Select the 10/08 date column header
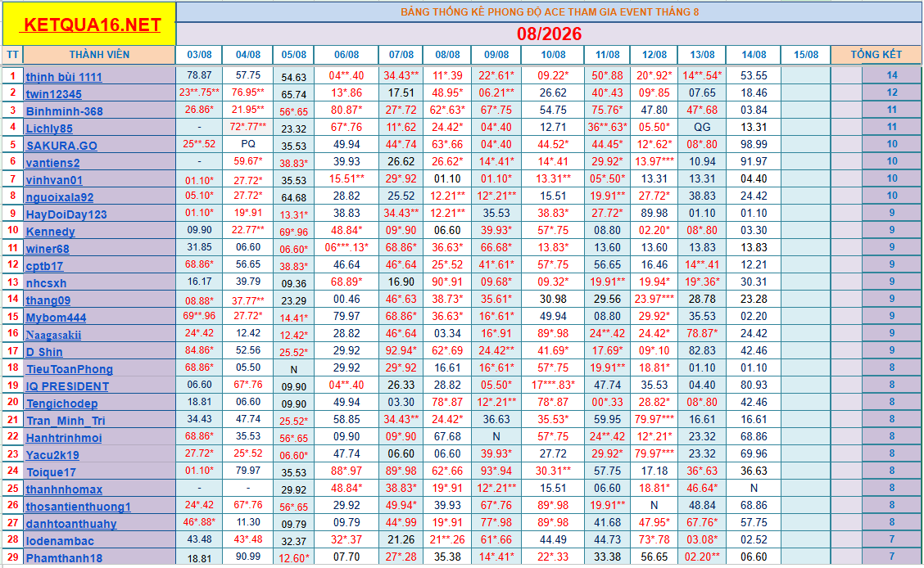The height and width of the screenshot is (568, 924). [x=553, y=55]
